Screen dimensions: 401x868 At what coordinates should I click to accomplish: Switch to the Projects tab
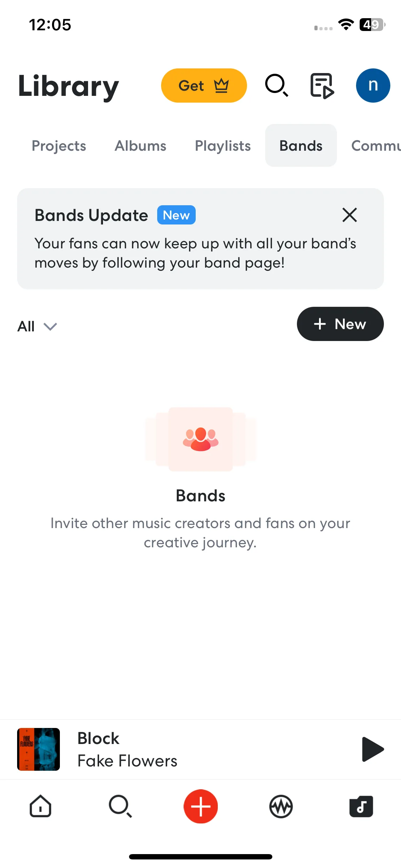tap(59, 146)
